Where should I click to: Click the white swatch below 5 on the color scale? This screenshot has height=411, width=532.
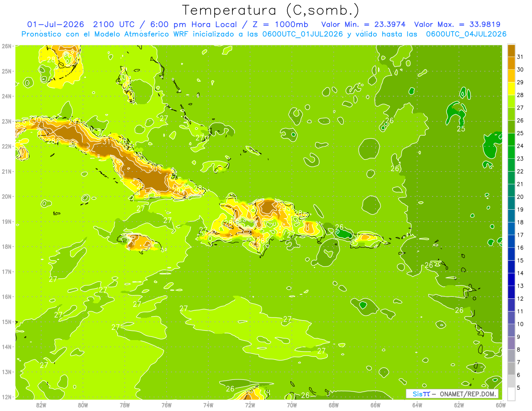511,394
